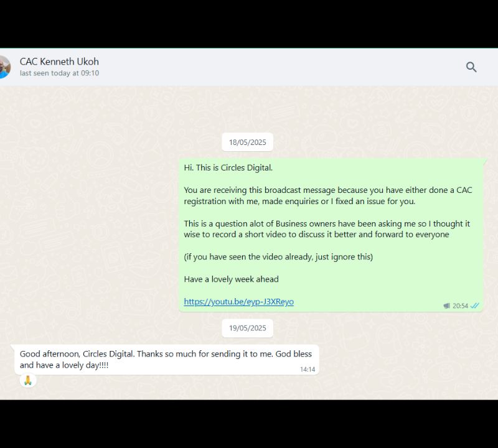Click the last seen today at 09:10 status
Screen dimensions: 498x448
click(59, 73)
